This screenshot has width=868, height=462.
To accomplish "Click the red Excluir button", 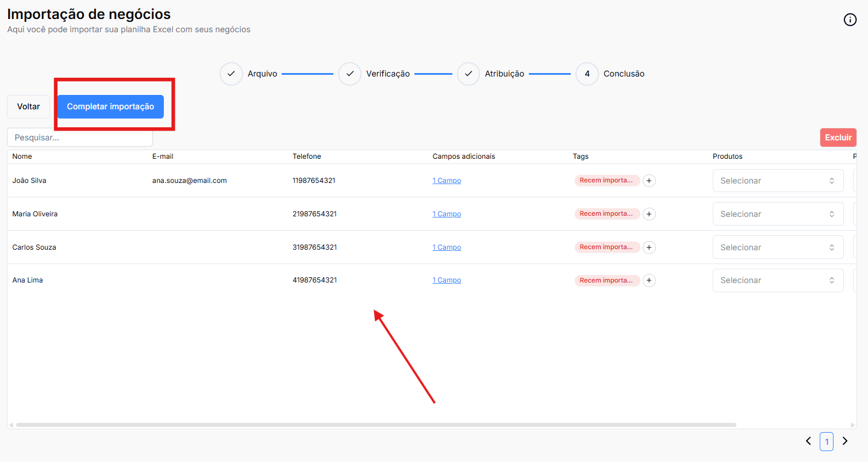I will tap(838, 138).
